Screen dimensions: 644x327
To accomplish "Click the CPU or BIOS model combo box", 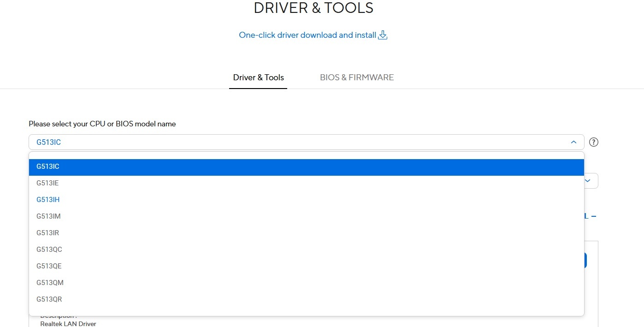I will click(307, 142).
